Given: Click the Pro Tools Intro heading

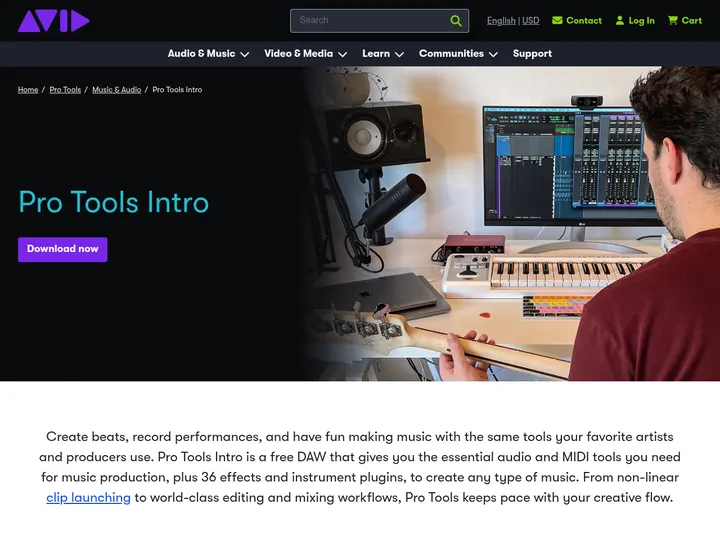Looking at the screenshot, I should 113,202.
